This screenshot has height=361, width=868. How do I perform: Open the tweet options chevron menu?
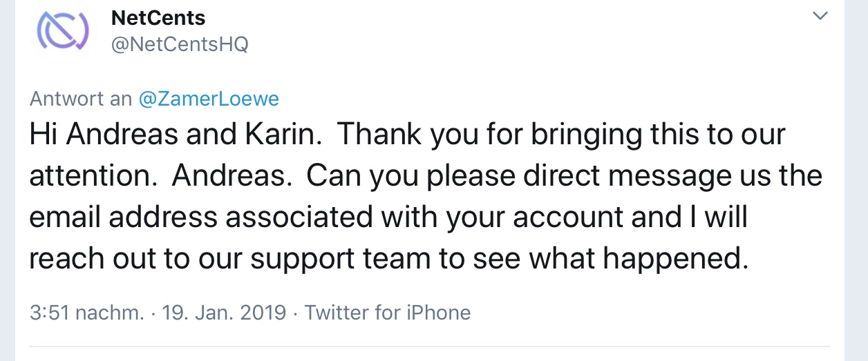(820, 16)
